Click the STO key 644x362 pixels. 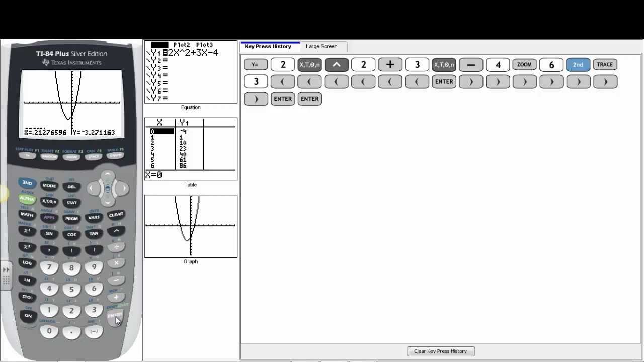click(27, 297)
